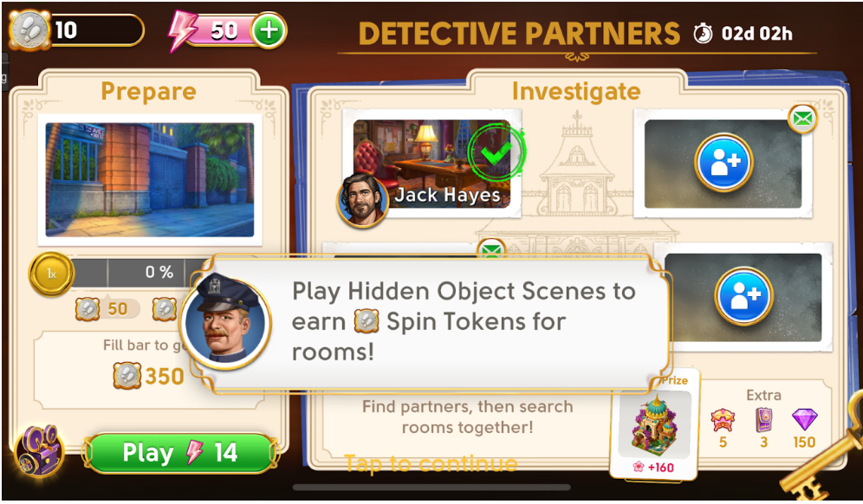Add a partner in the lower-right room slot
The image size is (863, 504).
[x=743, y=295]
